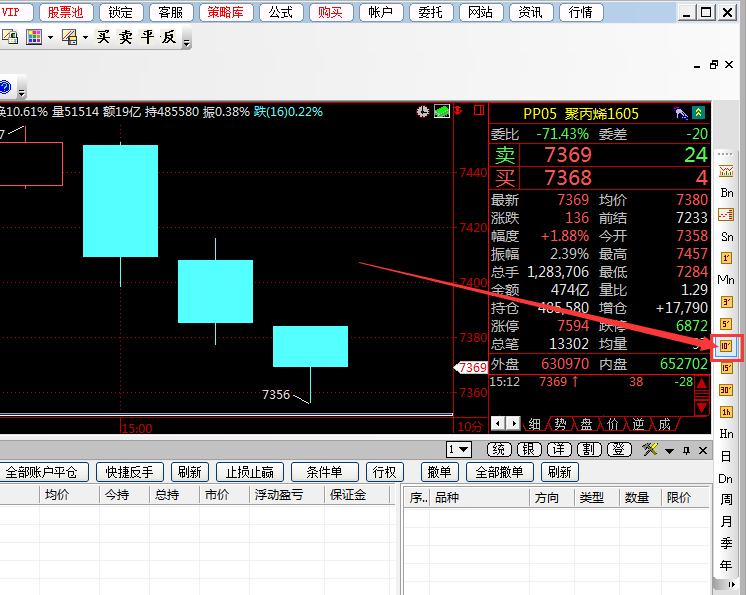Click the 止损止盈 button

(x=252, y=472)
